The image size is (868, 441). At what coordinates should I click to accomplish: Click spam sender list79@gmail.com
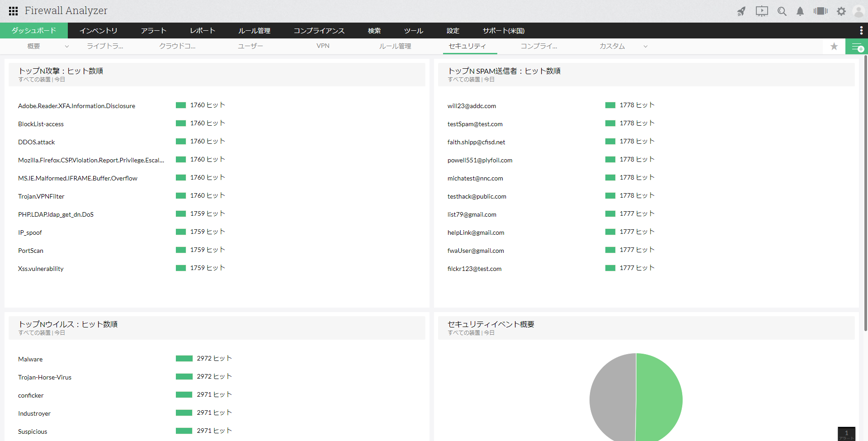click(472, 214)
